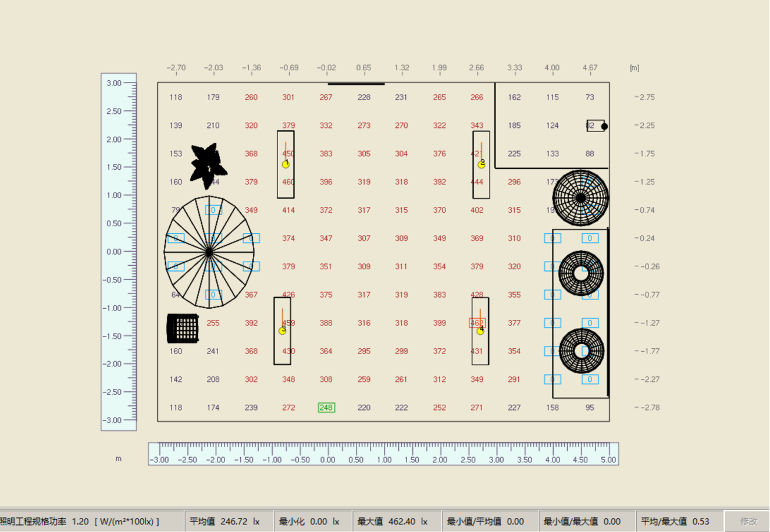Click the vertical ruler on the left
The height and width of the screenshot is (532, 770).
point(119,252)
